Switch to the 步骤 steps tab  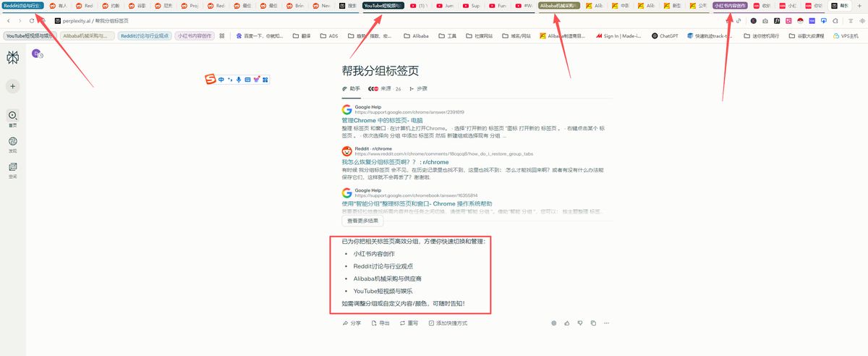tap(418, 88)
